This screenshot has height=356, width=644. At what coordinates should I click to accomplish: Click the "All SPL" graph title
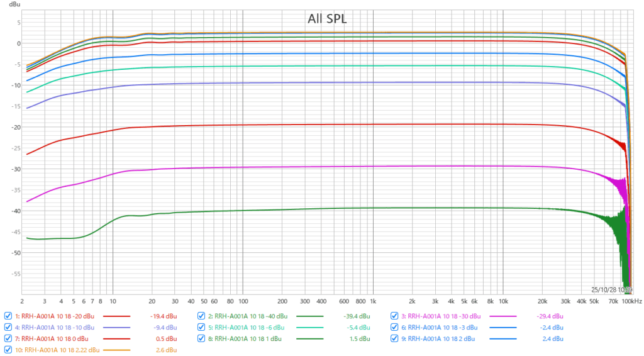tap(327, 19)
